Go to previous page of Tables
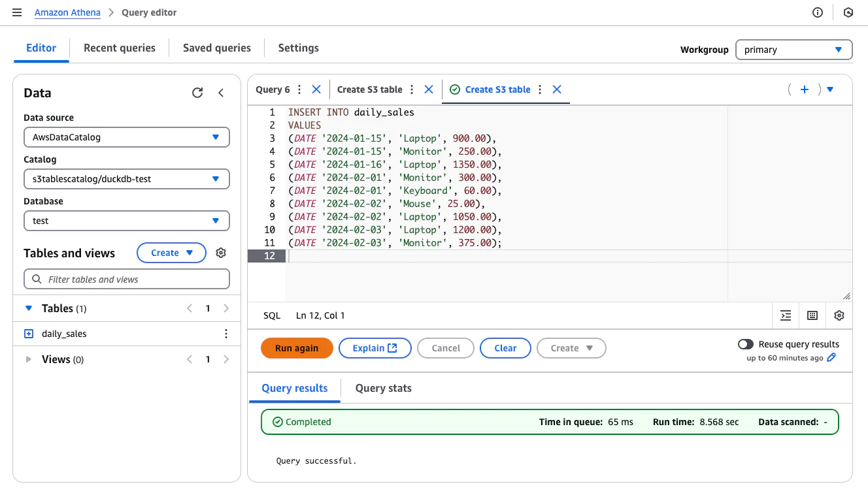This screenshot has width=868, height=495. tap(190, 308)
